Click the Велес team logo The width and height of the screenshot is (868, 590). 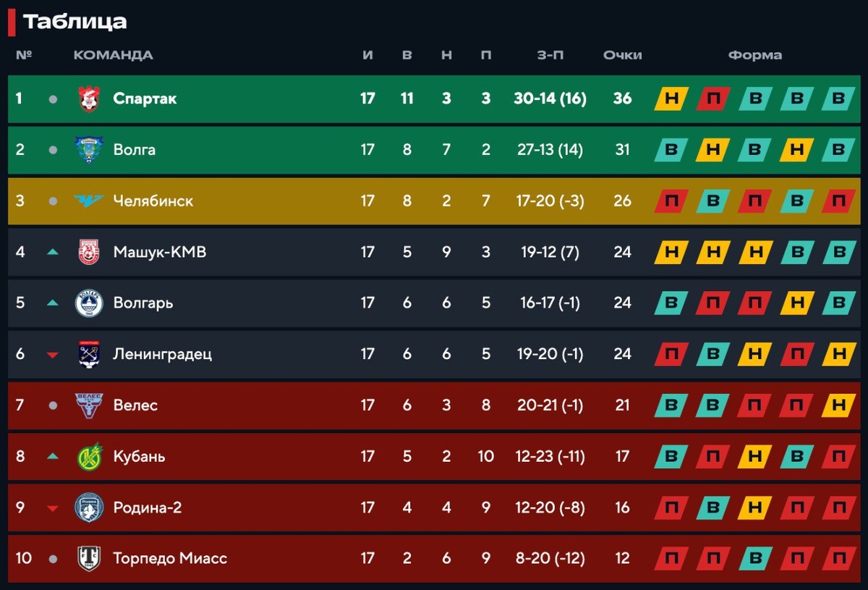pos(89,405)
